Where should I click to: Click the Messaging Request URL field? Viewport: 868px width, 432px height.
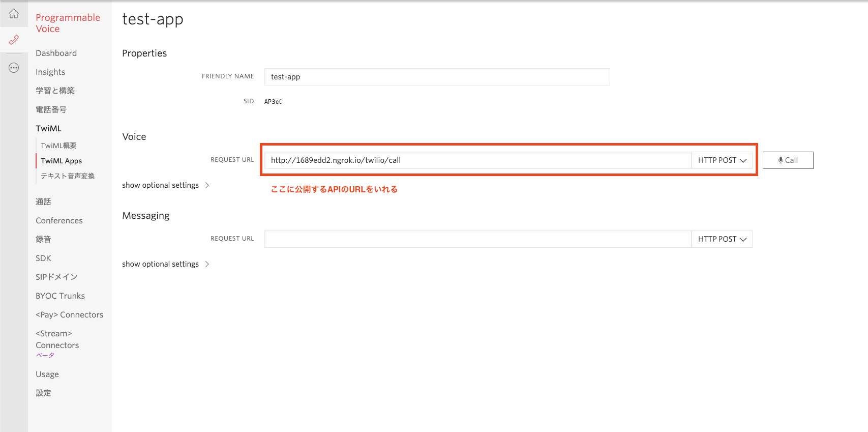tap(477, 239)
